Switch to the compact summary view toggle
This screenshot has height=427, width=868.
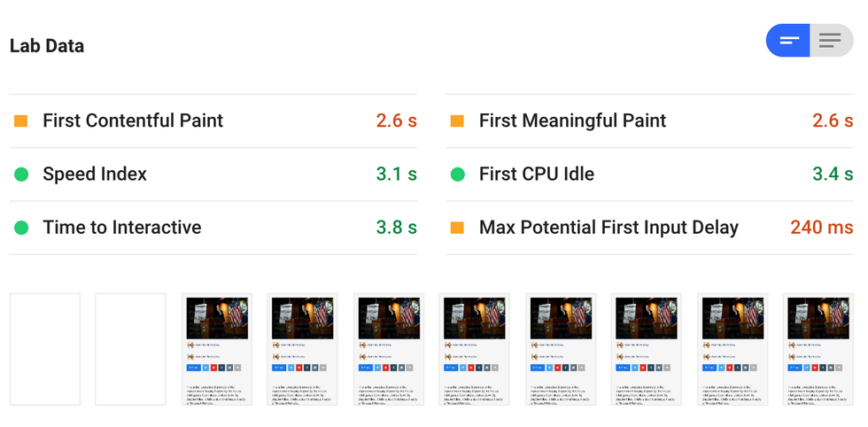(788, 41)
